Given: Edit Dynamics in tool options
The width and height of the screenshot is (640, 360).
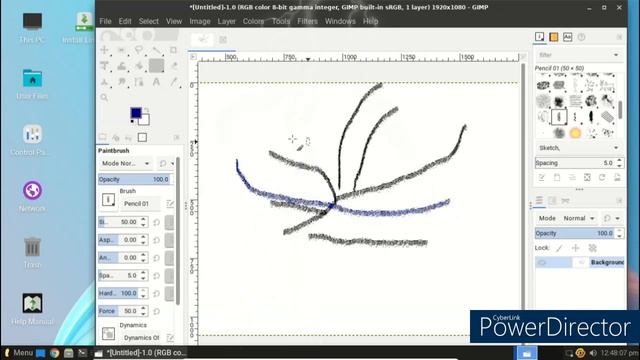Looking at the screenshot, I should tap(170, 338).
